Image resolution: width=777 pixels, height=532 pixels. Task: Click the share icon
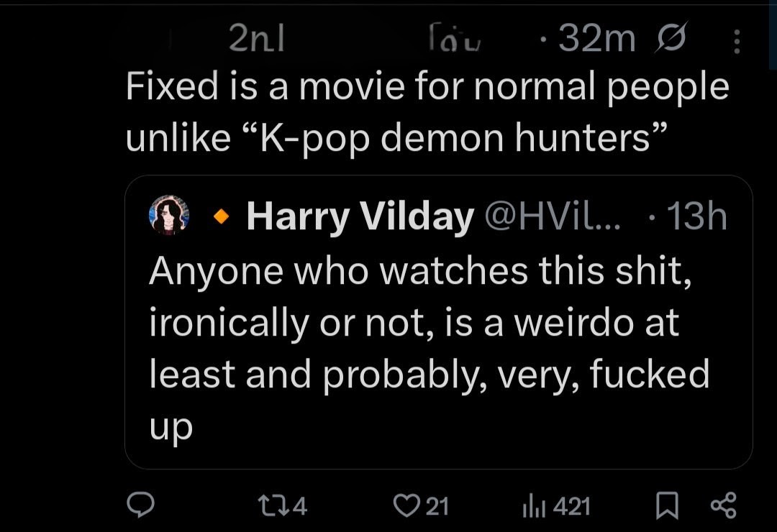point(723,505)
